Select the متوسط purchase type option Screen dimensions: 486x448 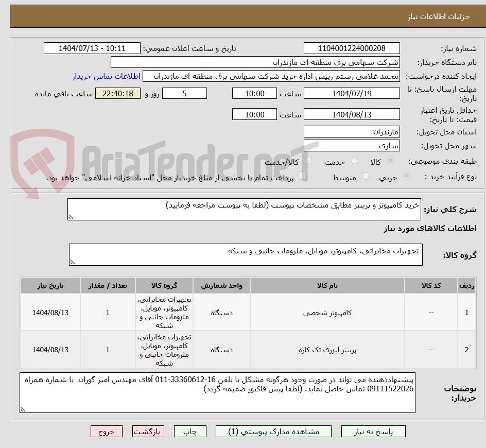pos(366,175)
